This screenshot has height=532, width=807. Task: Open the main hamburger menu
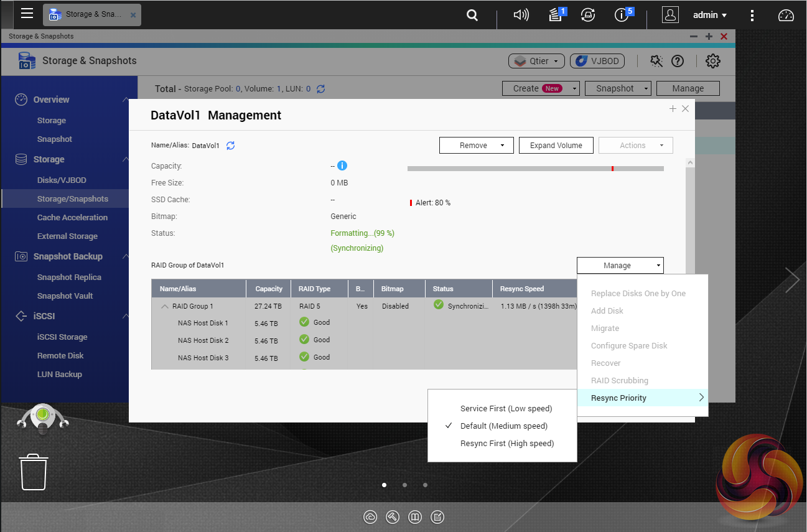[27, 14]
